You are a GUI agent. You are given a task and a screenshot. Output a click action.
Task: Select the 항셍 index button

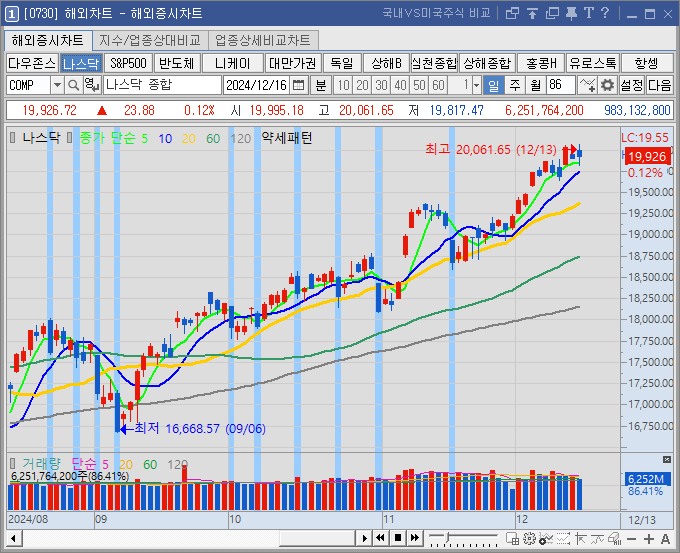click(x=647, y=63)
